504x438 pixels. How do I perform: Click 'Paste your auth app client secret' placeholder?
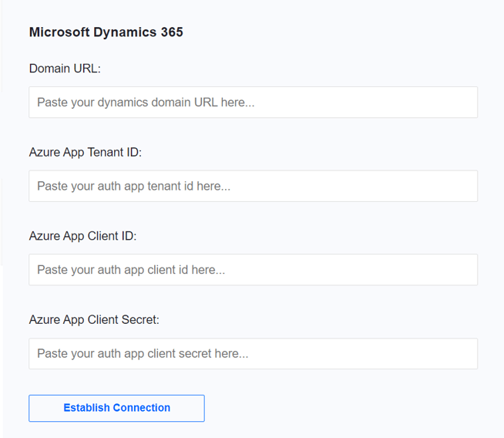tap(143, 354)
